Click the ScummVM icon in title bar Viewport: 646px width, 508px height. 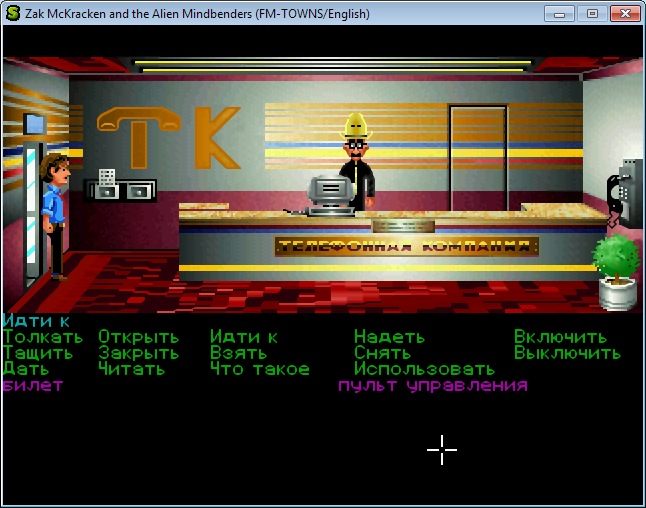(13, 13)
